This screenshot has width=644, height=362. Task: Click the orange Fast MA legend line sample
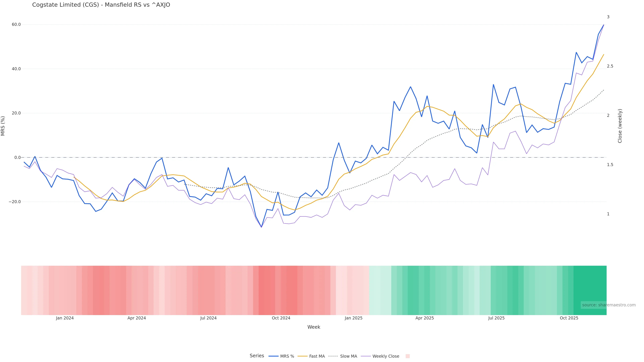tap(303, 356)
